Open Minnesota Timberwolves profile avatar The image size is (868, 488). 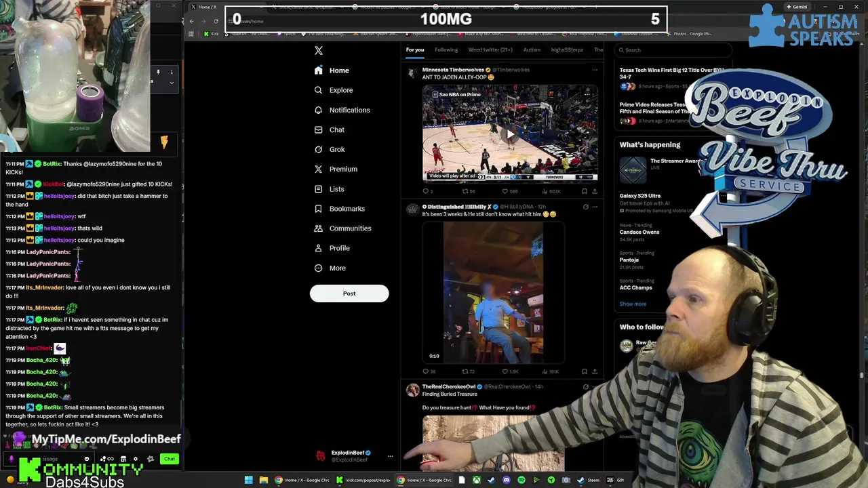click(412, 73)
